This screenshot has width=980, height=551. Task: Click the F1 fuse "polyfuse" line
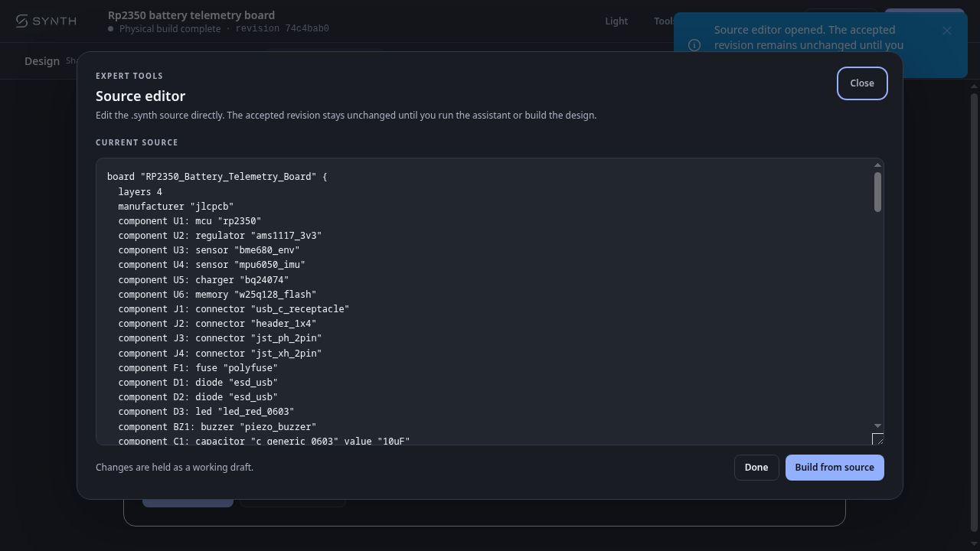pyautogui.click(x=198, y=368)
